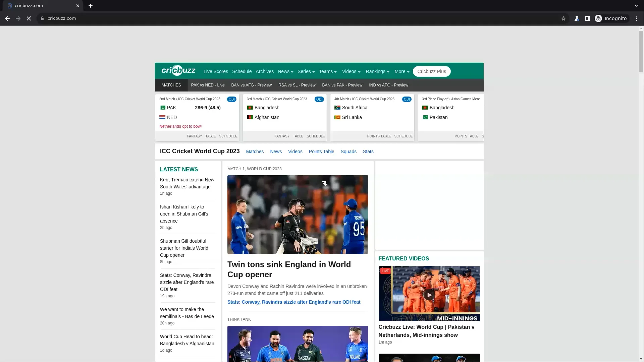Click Conway Ravindra stats link
Screen dimensions: 644x362
click(294, 302)
